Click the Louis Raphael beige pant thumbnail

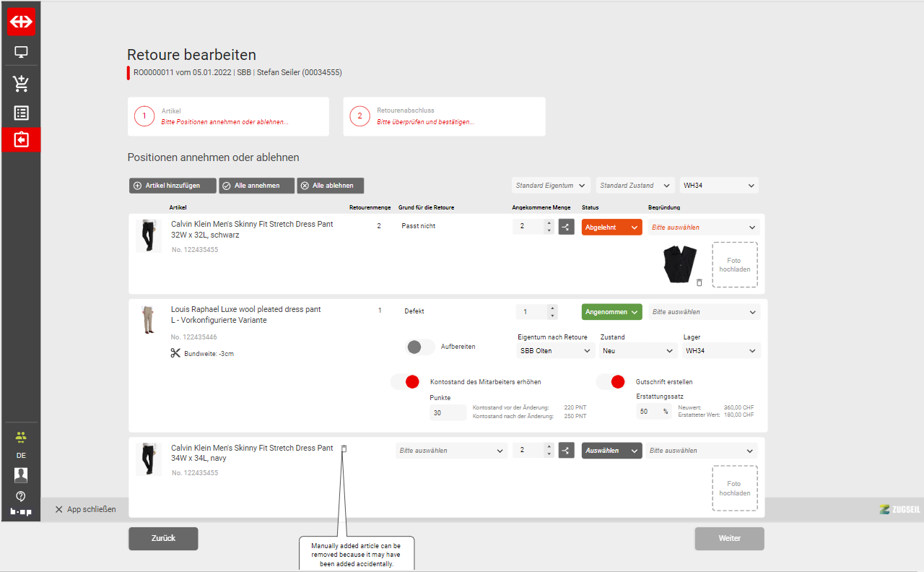149,320
